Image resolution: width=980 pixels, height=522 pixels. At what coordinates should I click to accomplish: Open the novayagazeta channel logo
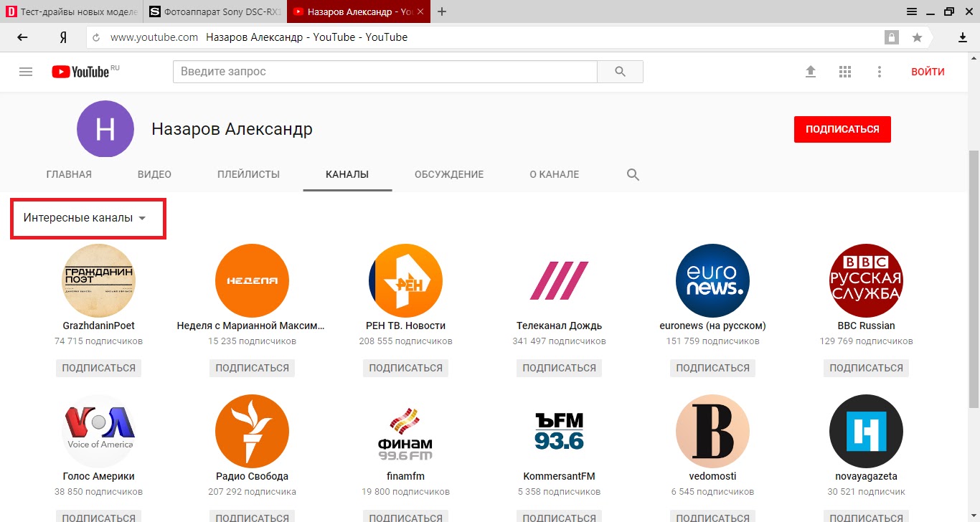click(866, 431)
